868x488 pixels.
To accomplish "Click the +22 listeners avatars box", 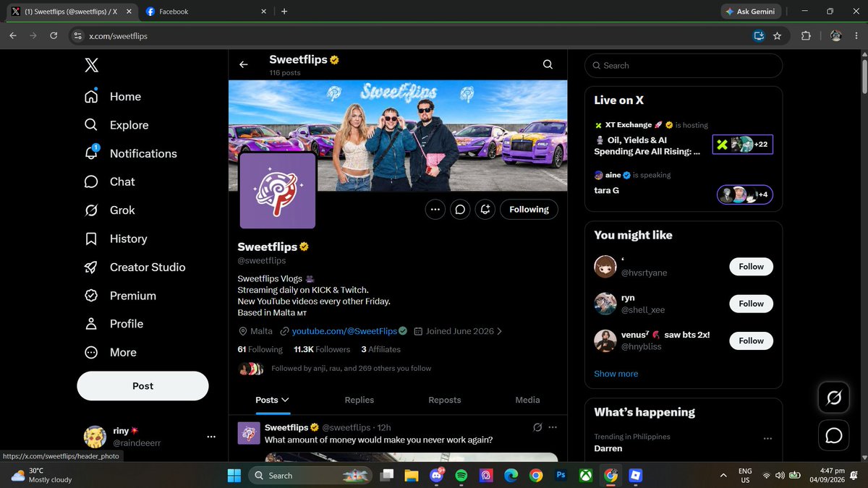I will click(x=743, y=145).
